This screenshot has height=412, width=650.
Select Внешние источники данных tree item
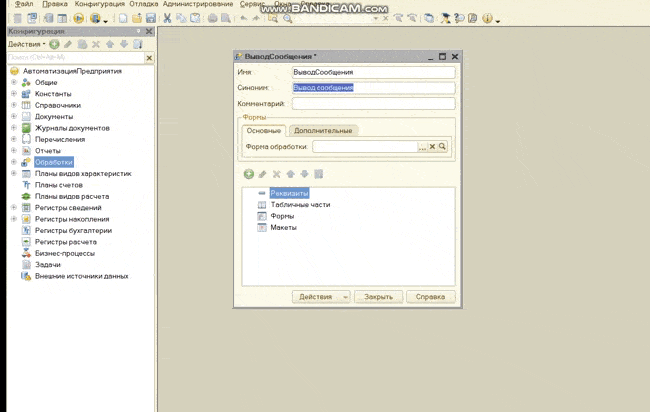(82, 276)
